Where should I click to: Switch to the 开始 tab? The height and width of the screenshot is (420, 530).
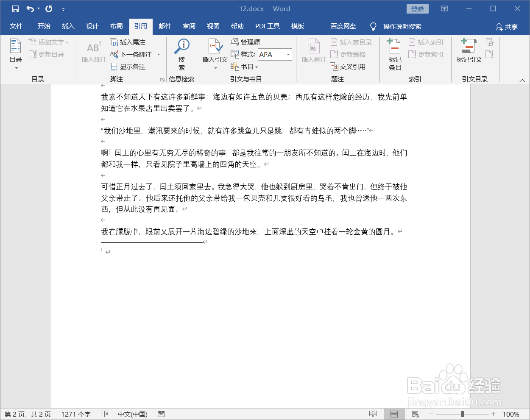coord(44,26)
